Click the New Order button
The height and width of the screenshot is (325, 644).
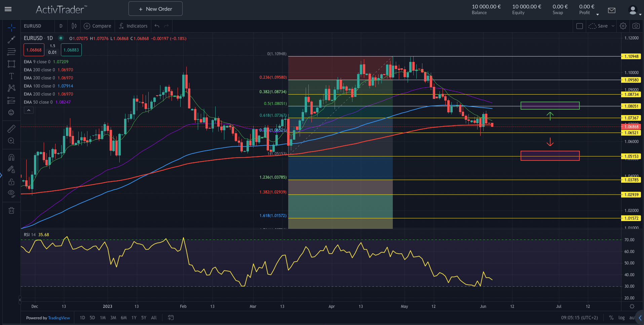[x=155, y=8]
